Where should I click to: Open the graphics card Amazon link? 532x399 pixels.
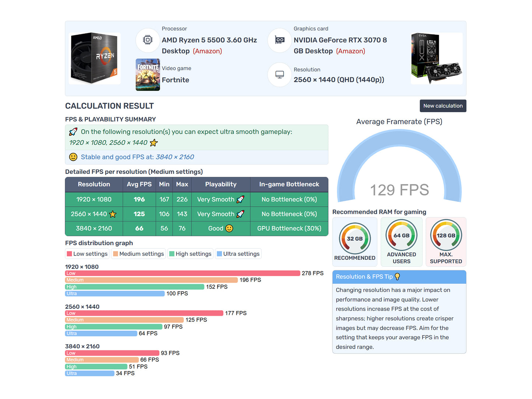point(350,51)
